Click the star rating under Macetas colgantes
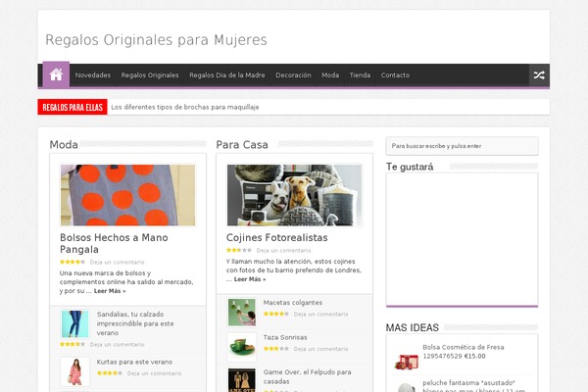This screenshot has height=392, width=588. [x=276, y=314]
